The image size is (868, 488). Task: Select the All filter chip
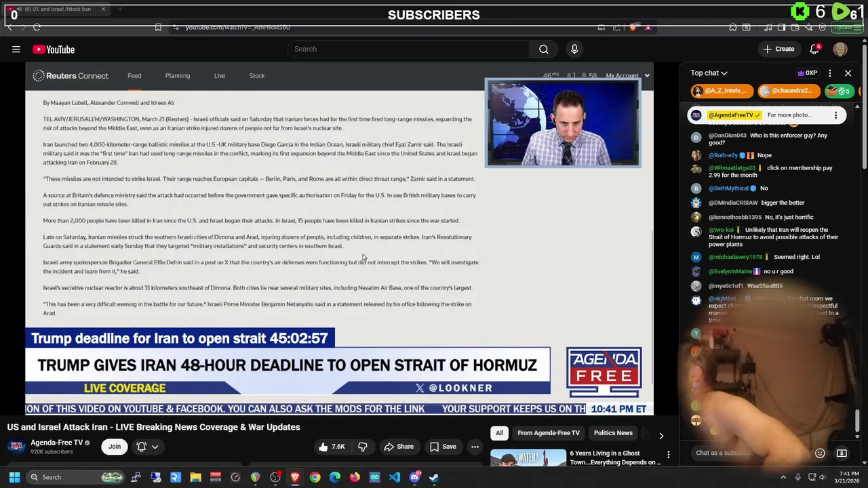tap(499, 433)
